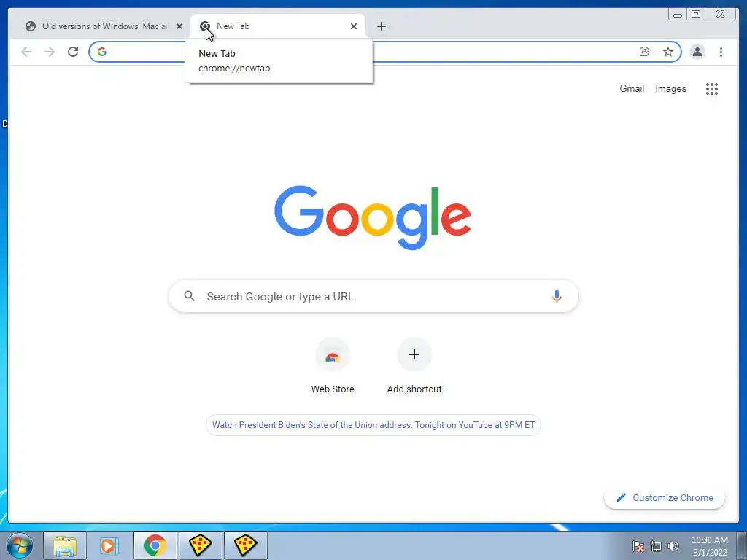Click the Customize Chrome button
The height and width of the screenshot is (560, 747).
coord(665,497)
